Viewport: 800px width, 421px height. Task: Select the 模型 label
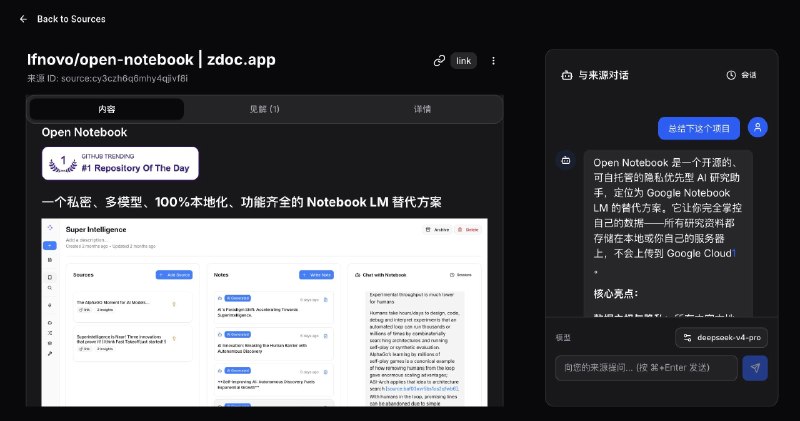point(563,337)
